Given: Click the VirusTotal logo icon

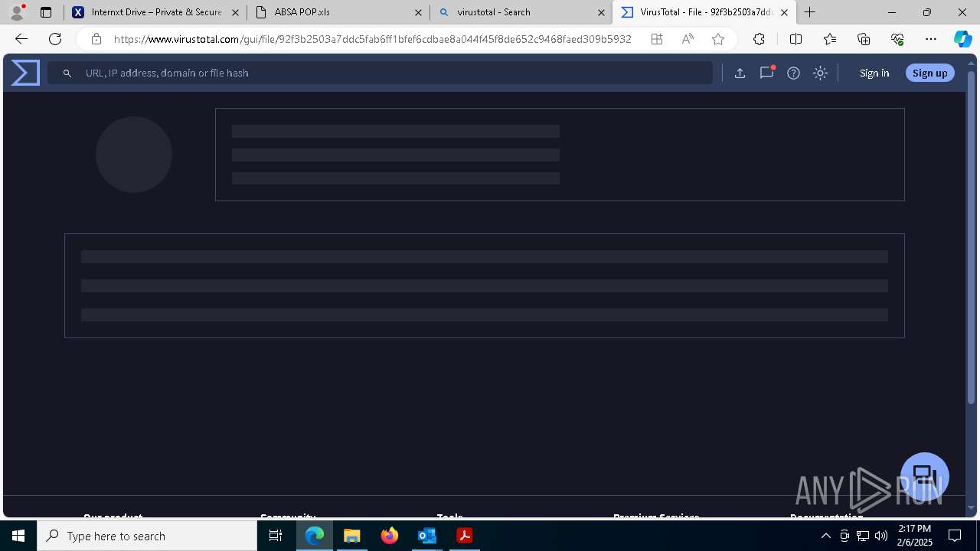Looking at the screenshot, I should pos(25,73).
